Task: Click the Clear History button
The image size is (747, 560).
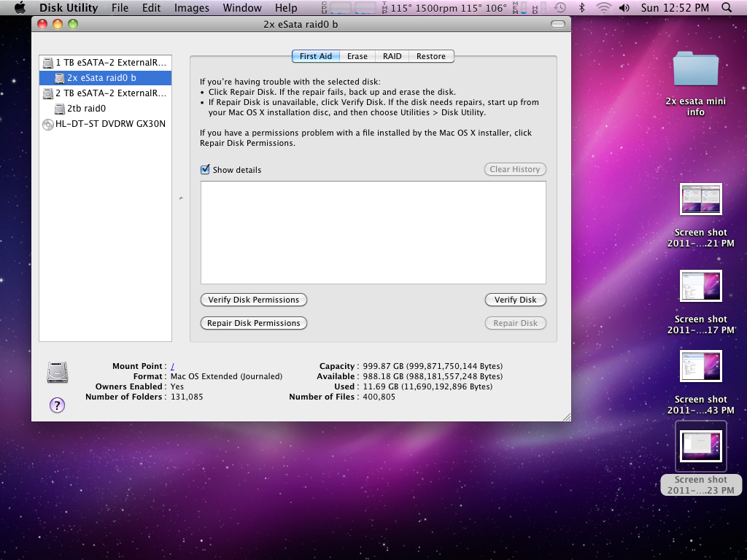Action: coord(515,169)
